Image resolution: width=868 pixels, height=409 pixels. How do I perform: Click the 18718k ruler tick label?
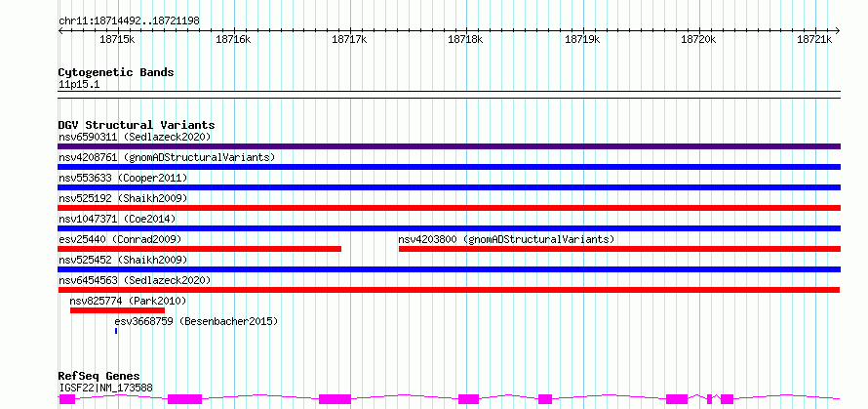click(466, 39)
